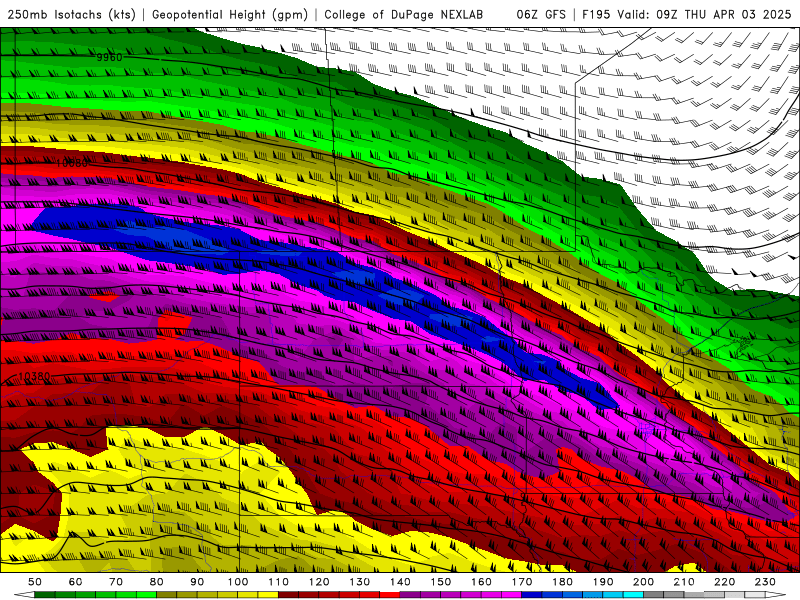
Task: Click the 200 value on the color scale
Action: 643,582
